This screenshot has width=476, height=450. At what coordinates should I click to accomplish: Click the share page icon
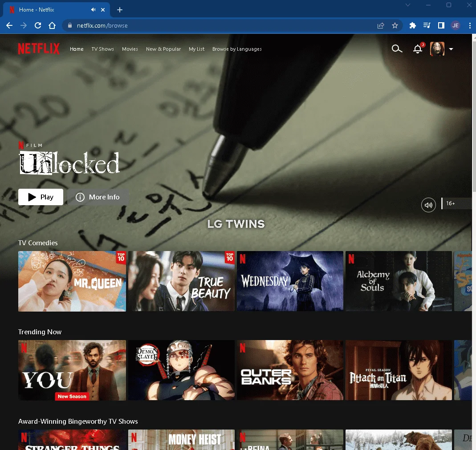coord(381,25)
